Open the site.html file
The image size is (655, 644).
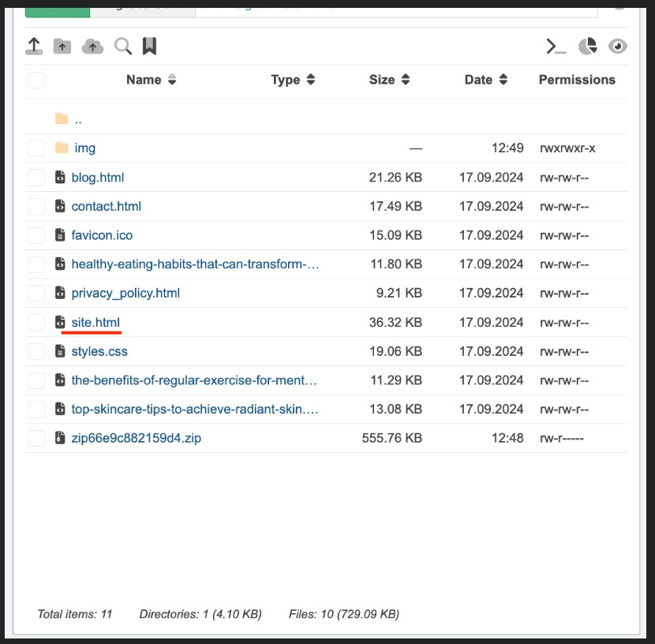[95, 322]
